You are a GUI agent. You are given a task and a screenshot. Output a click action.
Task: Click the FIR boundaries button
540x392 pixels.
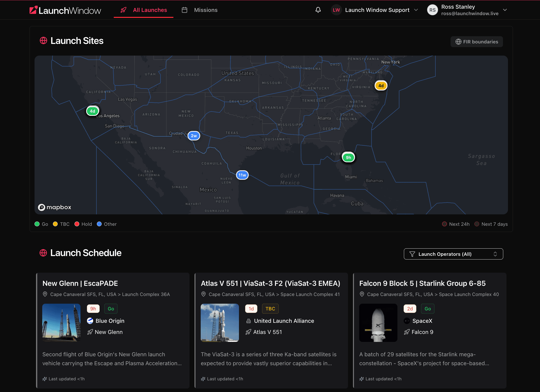tap(476, 41)
